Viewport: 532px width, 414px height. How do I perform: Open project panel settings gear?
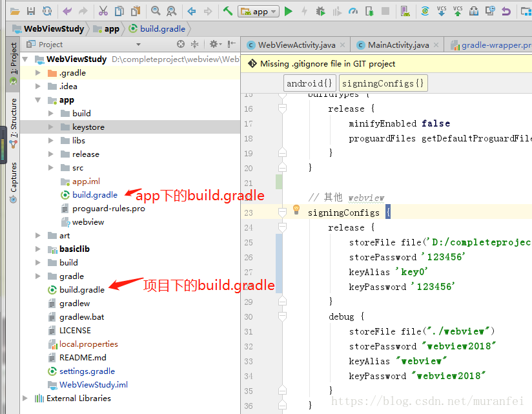[214, 44]
